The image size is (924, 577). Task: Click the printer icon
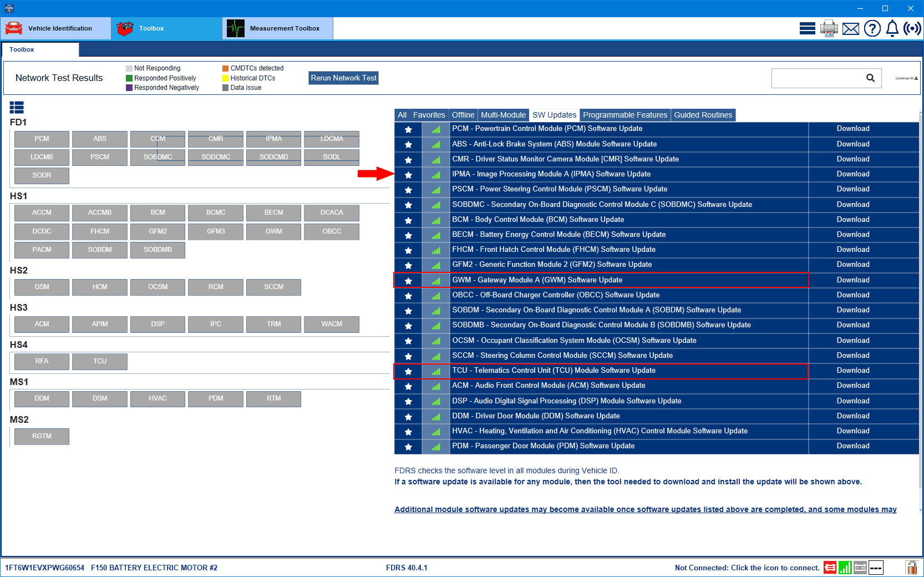(x=829, y=28)
